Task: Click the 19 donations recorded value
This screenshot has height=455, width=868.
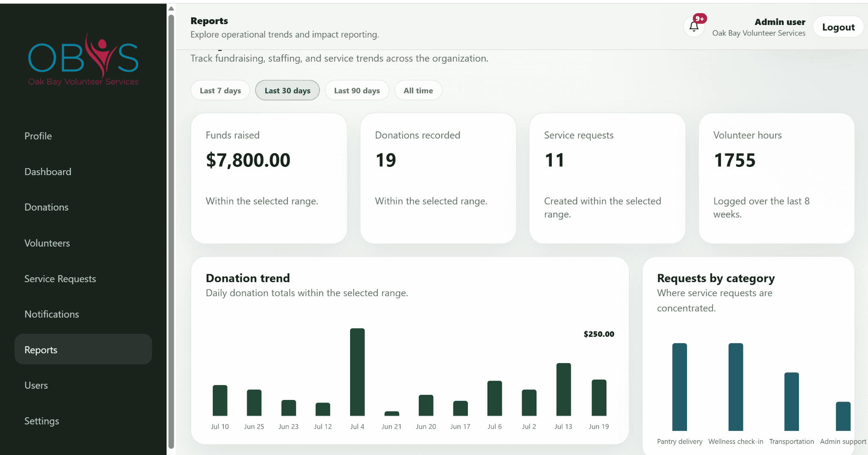Action: (386, 160)
